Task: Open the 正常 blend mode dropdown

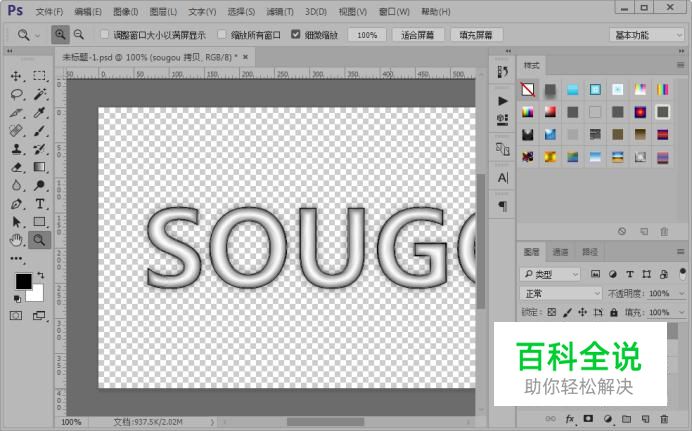Action: click(x=560, y=293)
